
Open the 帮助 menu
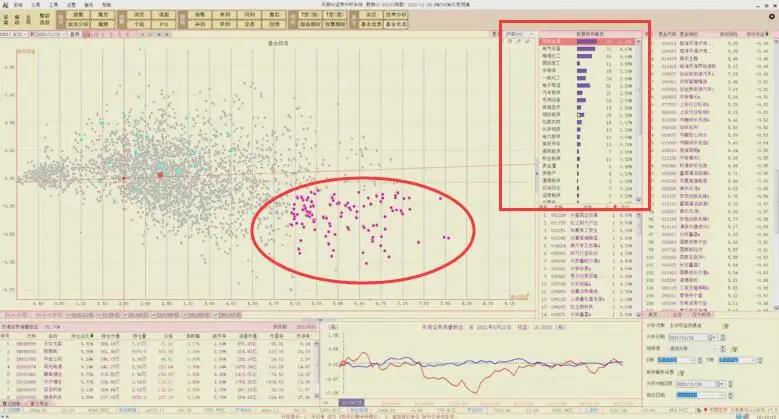pyautogui.click(x=106, y=4)
